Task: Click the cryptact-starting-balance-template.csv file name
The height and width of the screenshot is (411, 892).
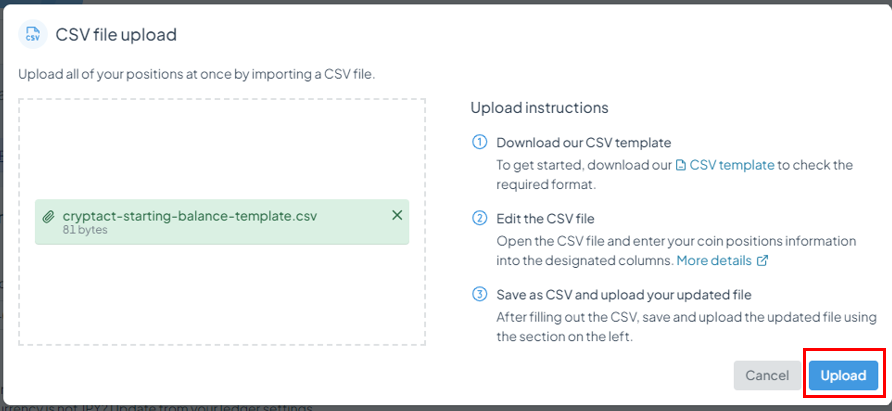Action: 190,216
